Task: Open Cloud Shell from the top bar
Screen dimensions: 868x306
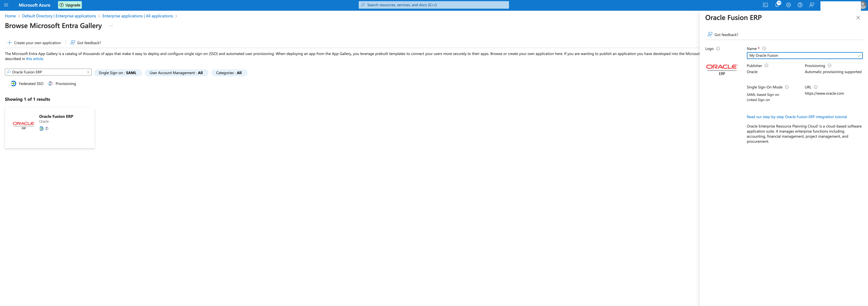Action: [x=765, y=5]
